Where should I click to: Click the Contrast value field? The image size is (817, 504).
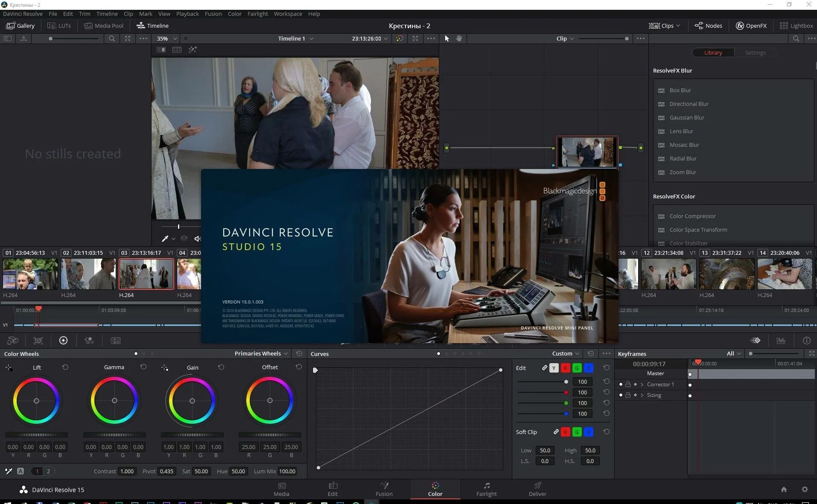(127, 471)
